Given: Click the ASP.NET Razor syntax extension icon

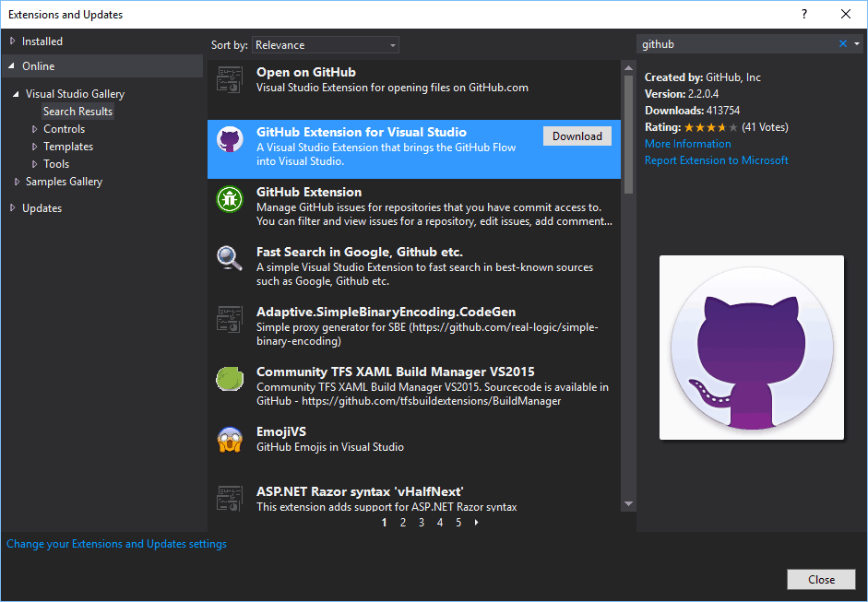Looking at the screenshot, I should (229, 498).
